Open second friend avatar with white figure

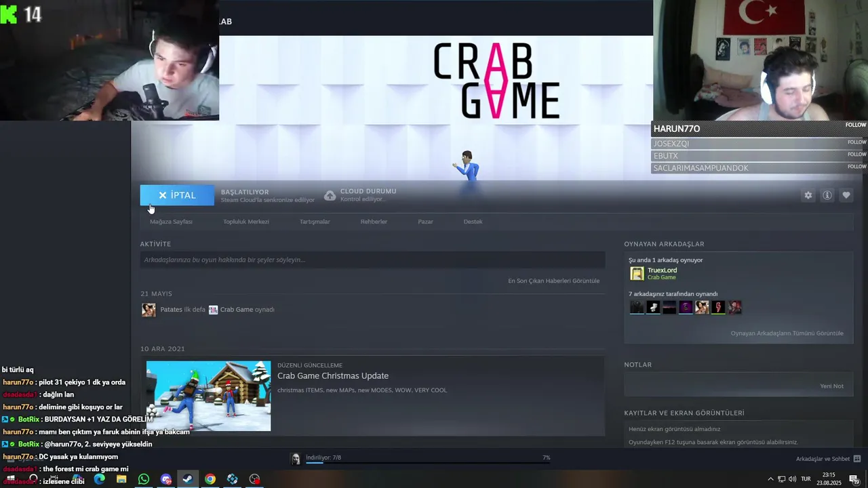653,308
